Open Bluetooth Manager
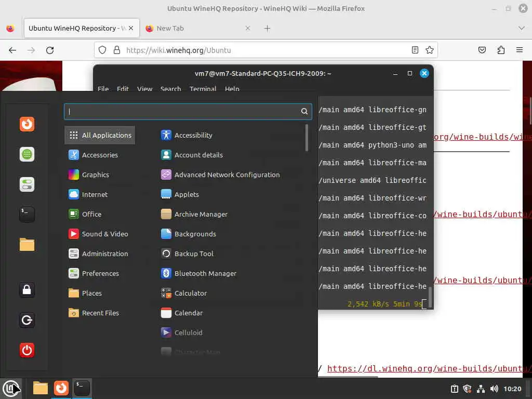 (198, 273)
